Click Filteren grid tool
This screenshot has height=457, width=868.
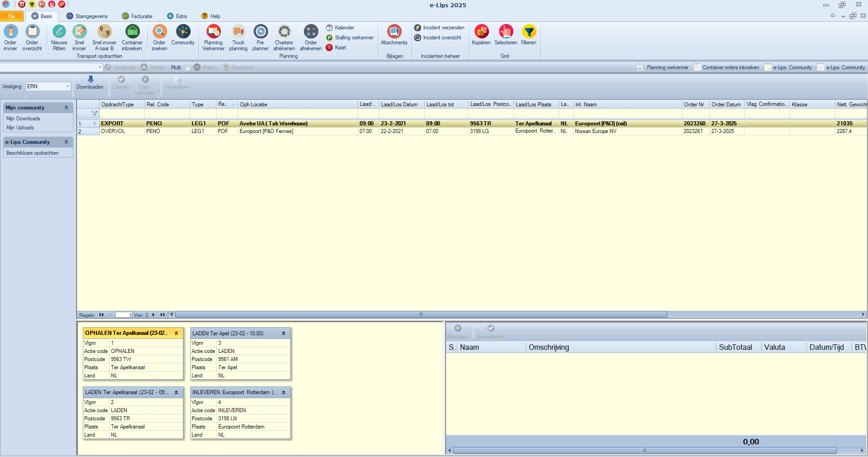pyautogui.click(x=529, y=35)
